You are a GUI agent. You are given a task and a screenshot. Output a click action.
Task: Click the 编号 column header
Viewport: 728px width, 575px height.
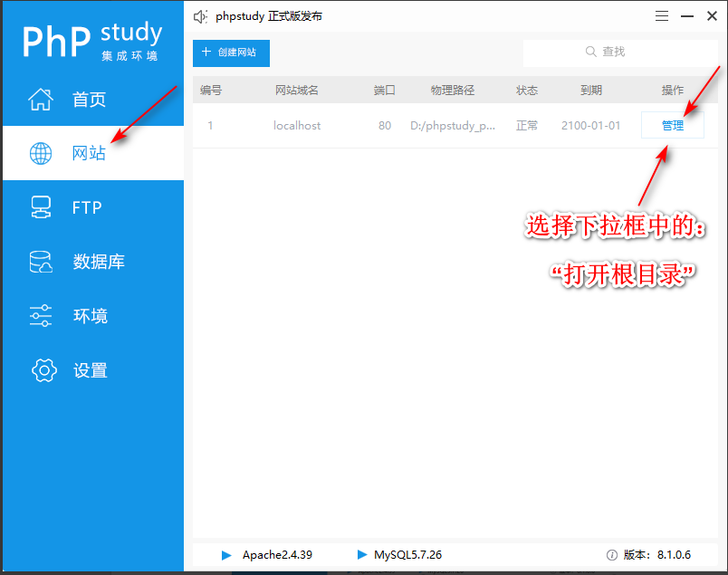[x=211, y=91]
